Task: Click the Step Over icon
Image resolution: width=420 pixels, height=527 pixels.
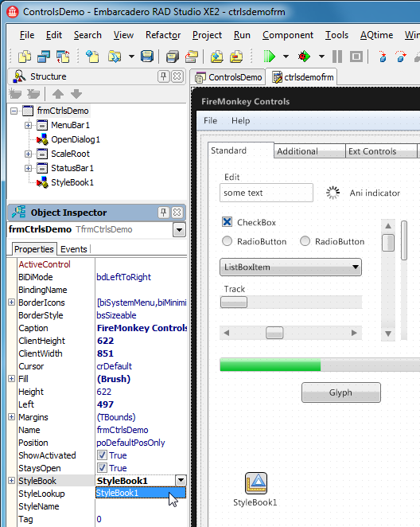Action: click(401, 57)
